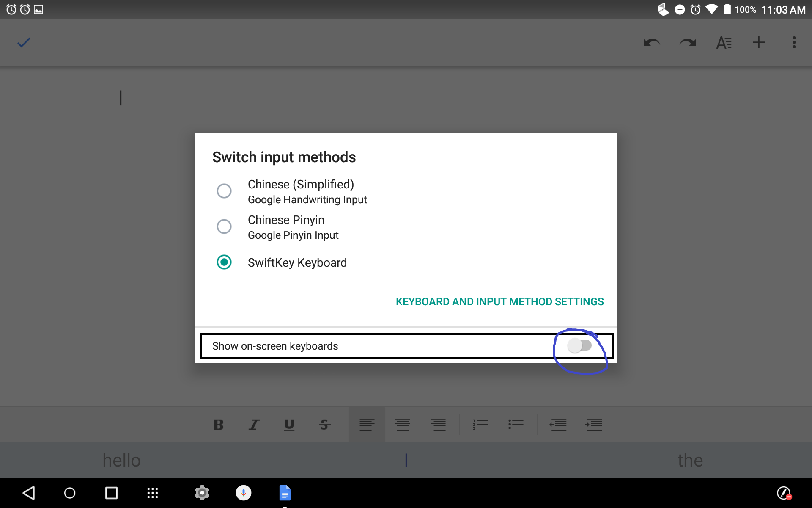Screen dimensions: 812x508
Task: Choose the 'the' word suggestion
Action: coord(690,460)
